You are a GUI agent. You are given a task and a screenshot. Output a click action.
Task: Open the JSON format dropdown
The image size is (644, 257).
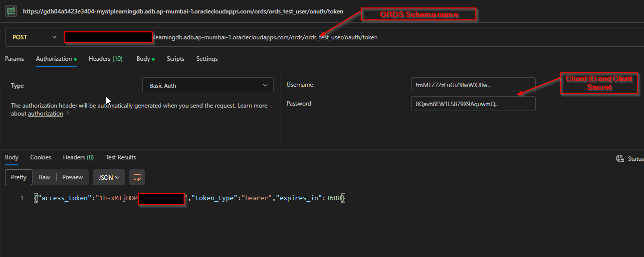click(x=109, y=177)
